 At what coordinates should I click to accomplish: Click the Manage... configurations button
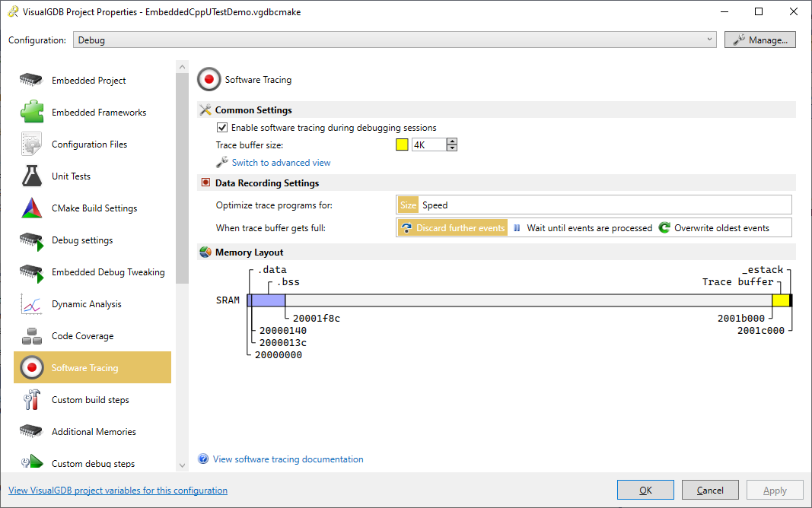point(759,40)
